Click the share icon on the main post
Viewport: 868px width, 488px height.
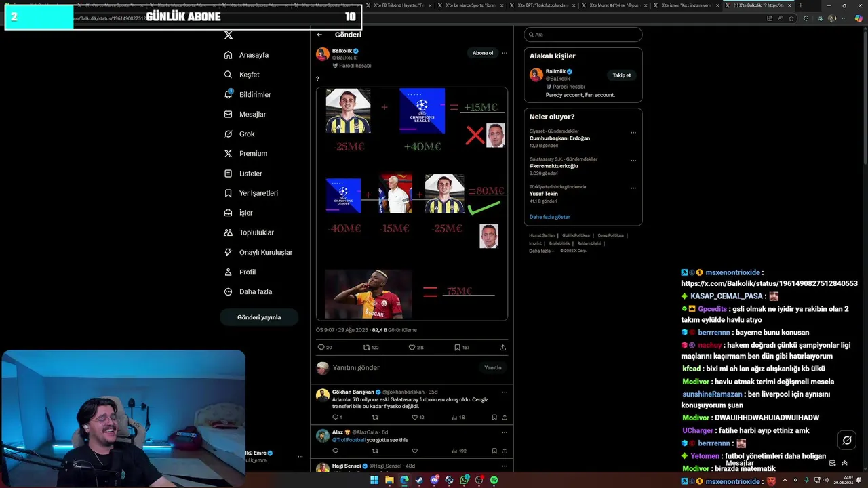point(502,347)
